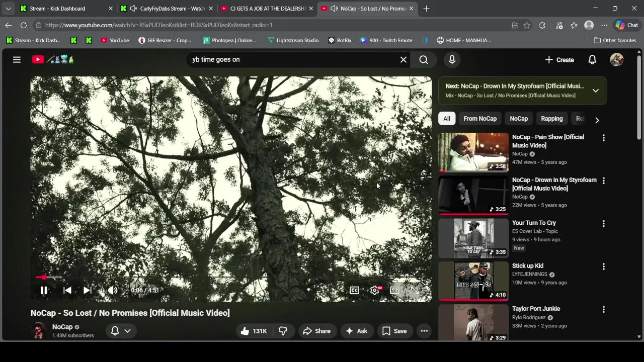The width and height of the screenshot is (644, 362).
Task: Skip to the next video
Action: (x=87, y=290)
